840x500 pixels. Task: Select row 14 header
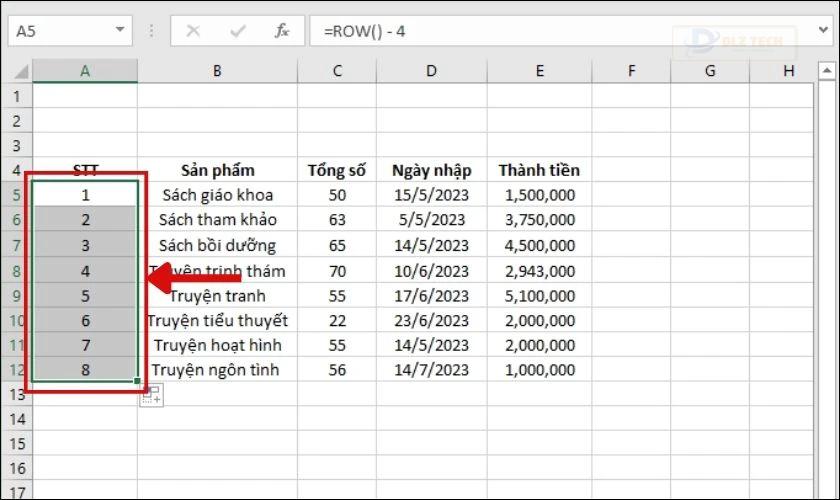tap(17, 419)
